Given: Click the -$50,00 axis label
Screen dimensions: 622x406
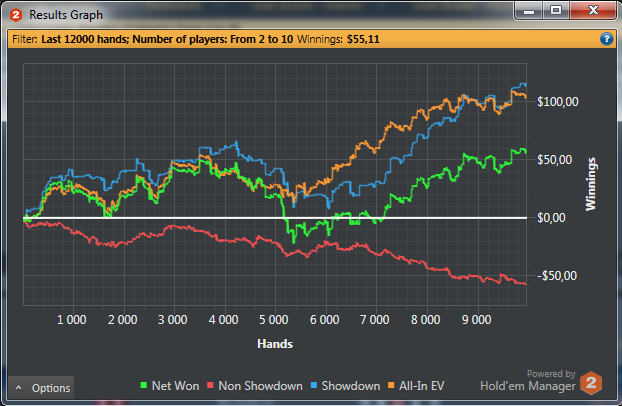Looking at the screenshot, I should point(557,276).
